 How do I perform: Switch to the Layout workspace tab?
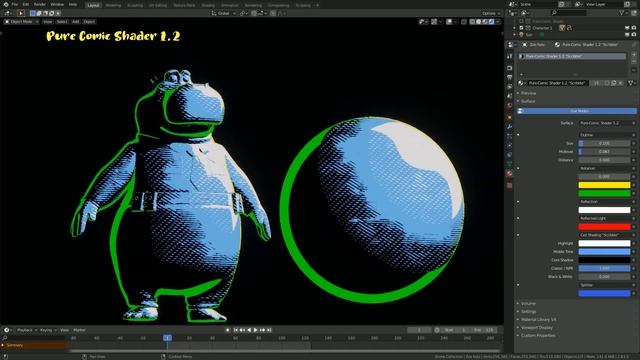pyautogui.click(x=93, y=5)
